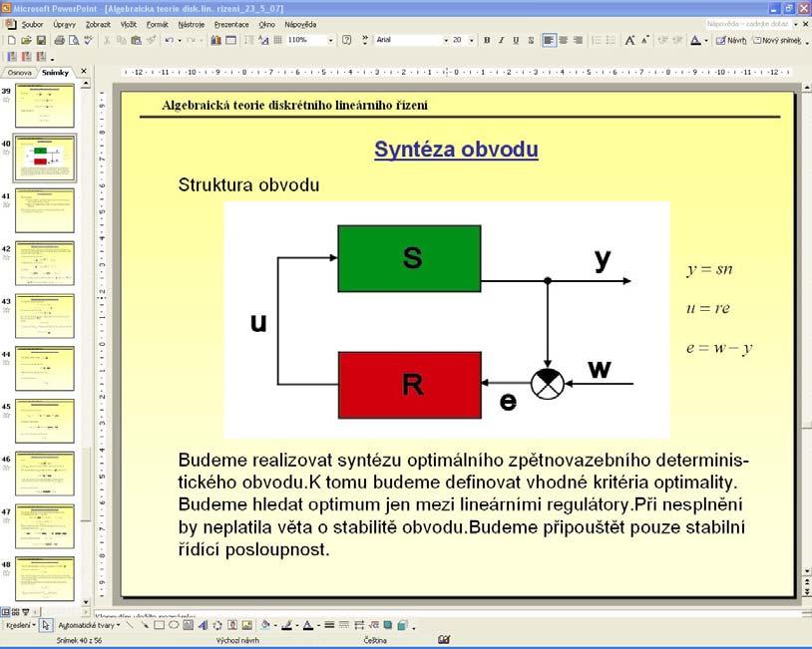812x649 pixels.
Task: Open the zoom 110% dropdown
Action: point(330,40)
